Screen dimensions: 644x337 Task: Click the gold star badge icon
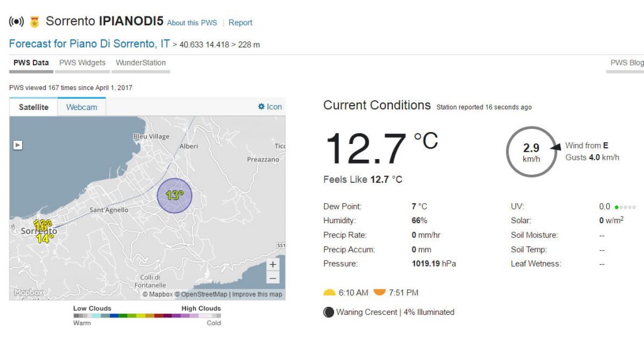35,22
